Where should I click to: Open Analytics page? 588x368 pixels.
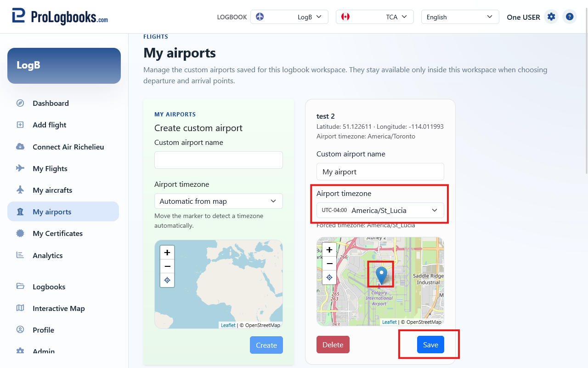click(63, 255)
